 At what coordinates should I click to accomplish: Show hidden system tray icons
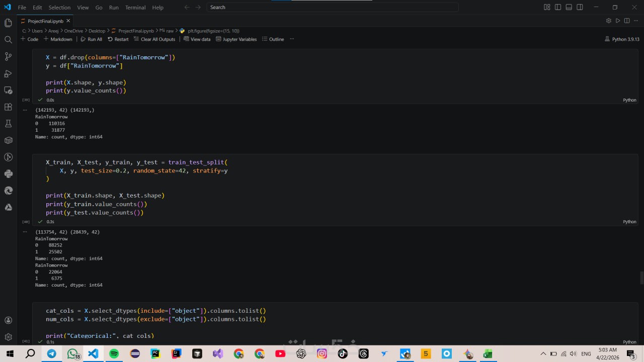point(543,354)
